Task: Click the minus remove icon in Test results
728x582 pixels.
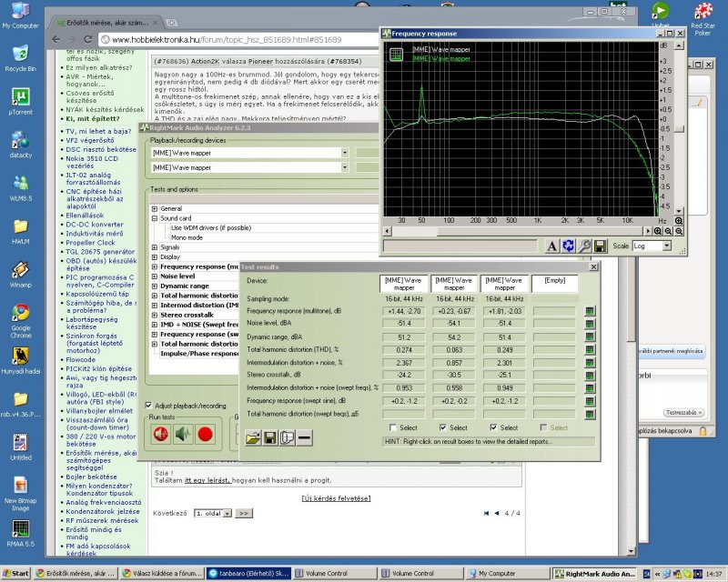Action: pyautogui.click(x=305, y=437)
